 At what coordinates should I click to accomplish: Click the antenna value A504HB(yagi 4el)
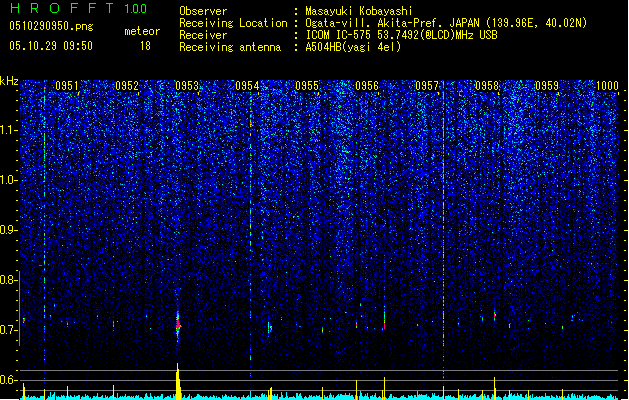click(353, 47)
